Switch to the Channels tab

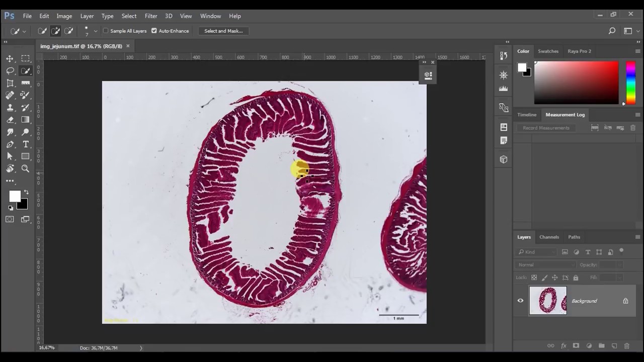click(549, 237)
